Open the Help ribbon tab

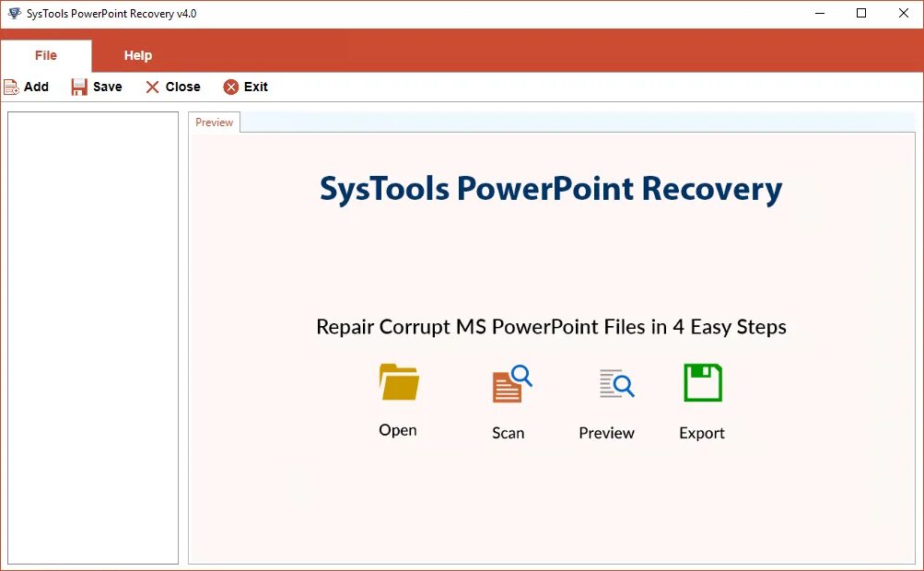click(138, 55)
